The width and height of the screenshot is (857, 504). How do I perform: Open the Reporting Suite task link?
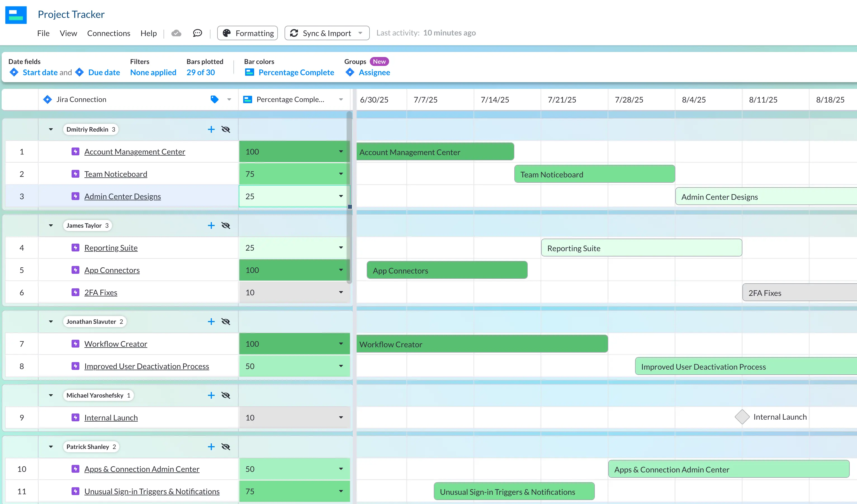[111, 248]
